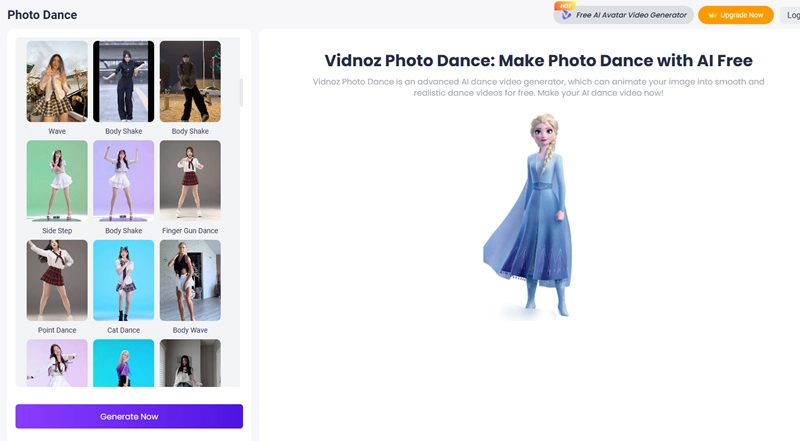Click the "Body Wave" label text

pyautogui.click(x=190, y=330)
